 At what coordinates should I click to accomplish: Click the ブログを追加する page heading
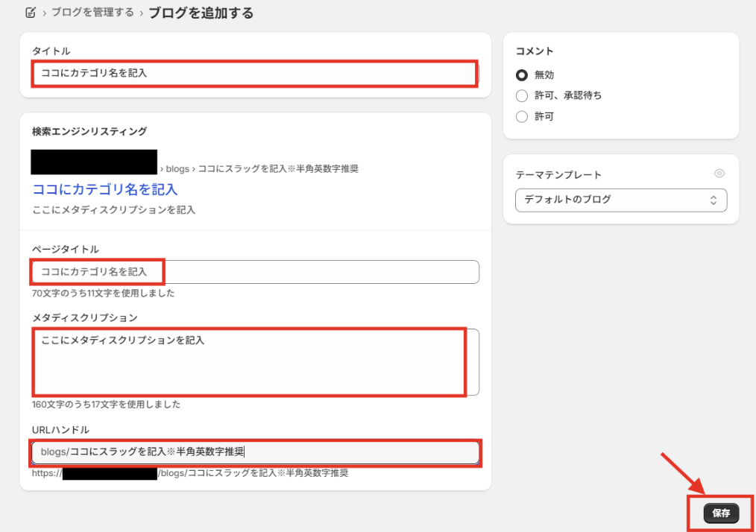pyautogui.click(x=201, y=13)
